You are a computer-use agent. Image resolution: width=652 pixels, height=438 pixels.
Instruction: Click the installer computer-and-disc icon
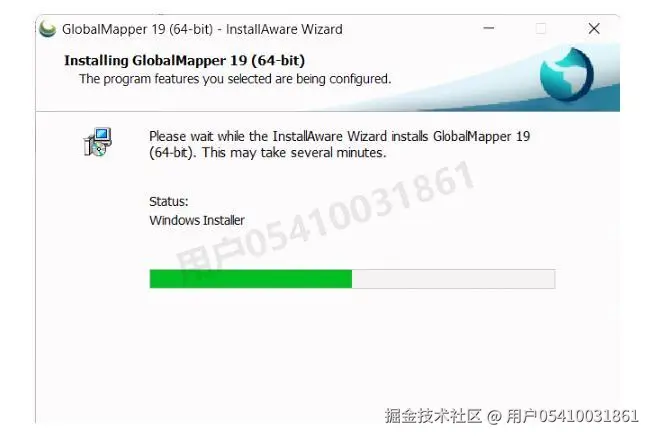click(x=97, y=142)
